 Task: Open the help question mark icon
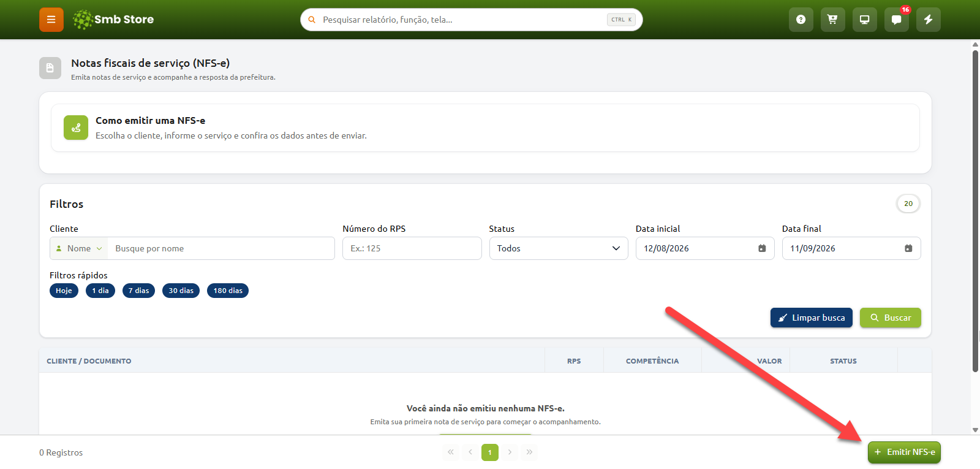[801, 20]
